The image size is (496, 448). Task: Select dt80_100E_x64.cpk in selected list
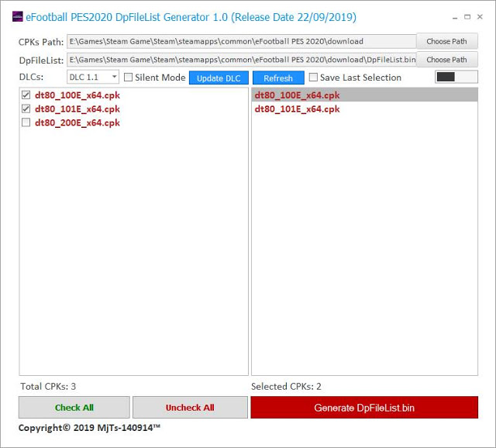(x=364, y=95)
